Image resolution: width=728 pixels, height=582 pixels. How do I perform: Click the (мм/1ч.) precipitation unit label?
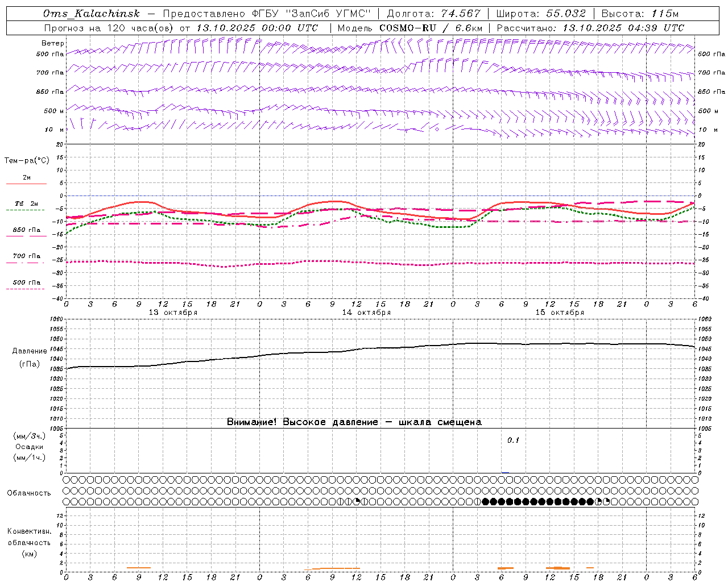coord(30,458)
